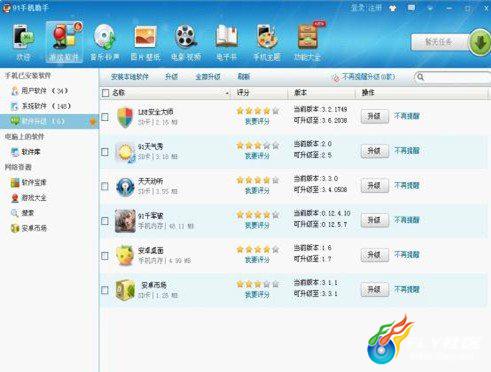Upgrade 91天气秀 with 升级 button
491x372 pixels.
pos(375,151)
